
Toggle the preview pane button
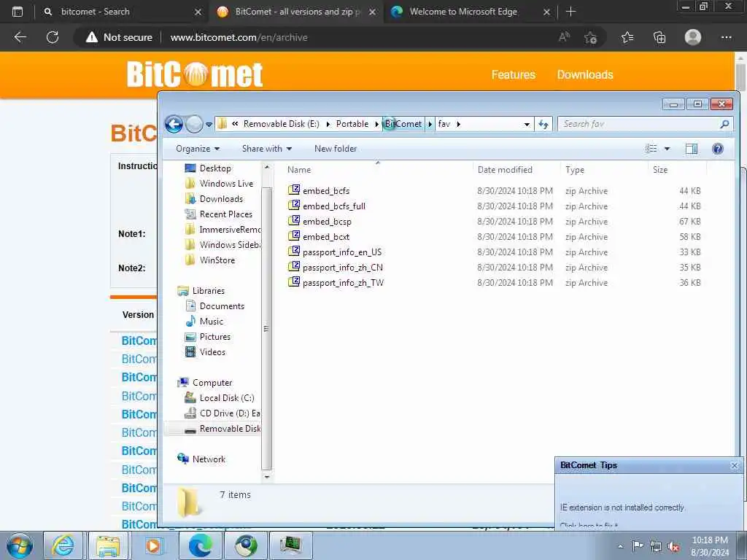(692, 149)
